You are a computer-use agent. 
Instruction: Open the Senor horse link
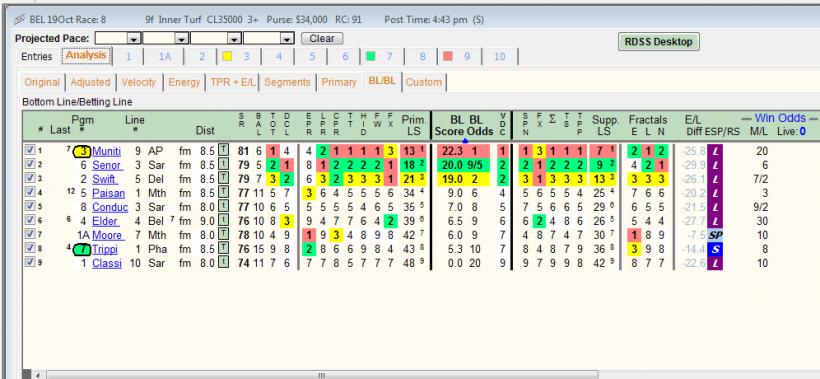(107, 166)
